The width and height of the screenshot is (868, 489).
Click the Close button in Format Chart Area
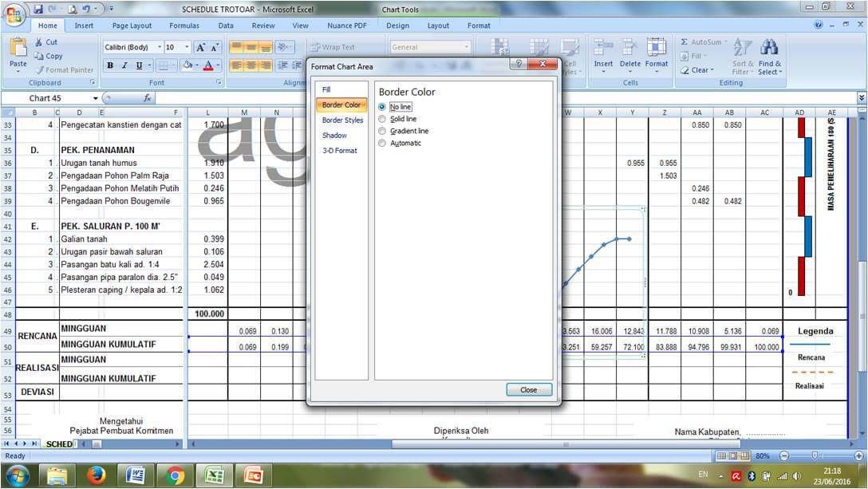(528, 389)
